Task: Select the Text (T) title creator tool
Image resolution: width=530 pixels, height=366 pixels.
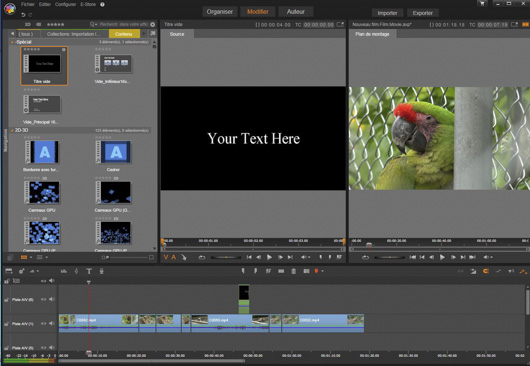Action: pos(89,271)
